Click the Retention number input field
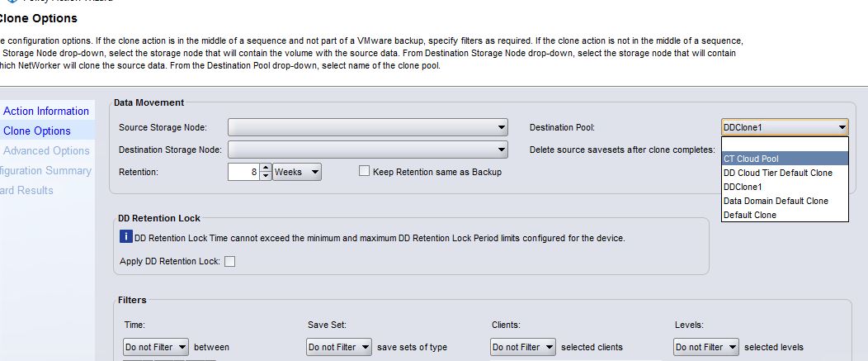Viewport: 868px width, 361px height. click(x=243, y=172)
